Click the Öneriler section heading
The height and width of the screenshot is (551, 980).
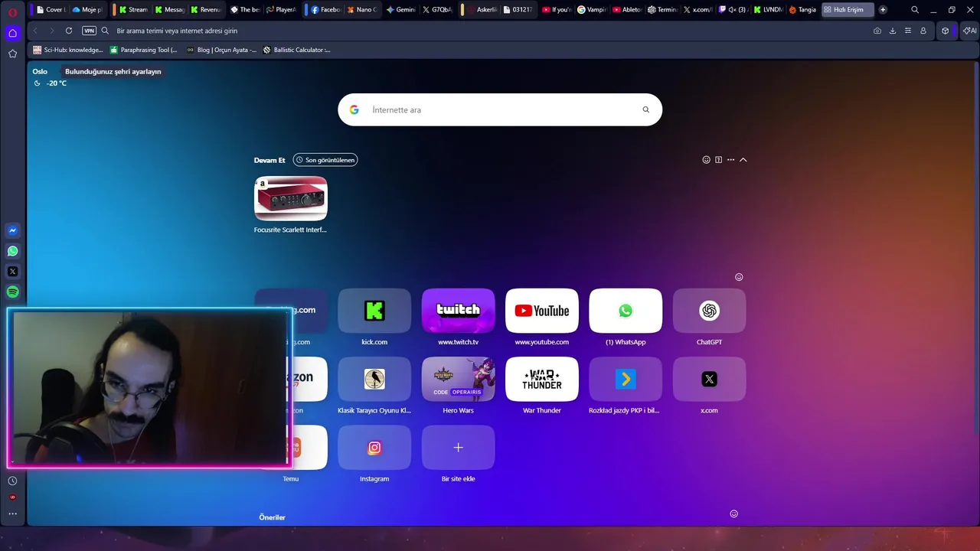tap(272, 517)
